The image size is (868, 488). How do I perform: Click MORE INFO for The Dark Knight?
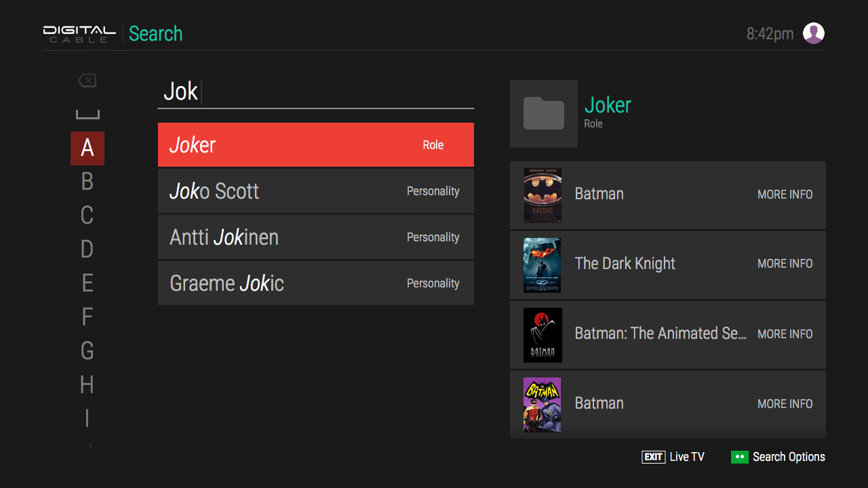(x=785, y=264)
